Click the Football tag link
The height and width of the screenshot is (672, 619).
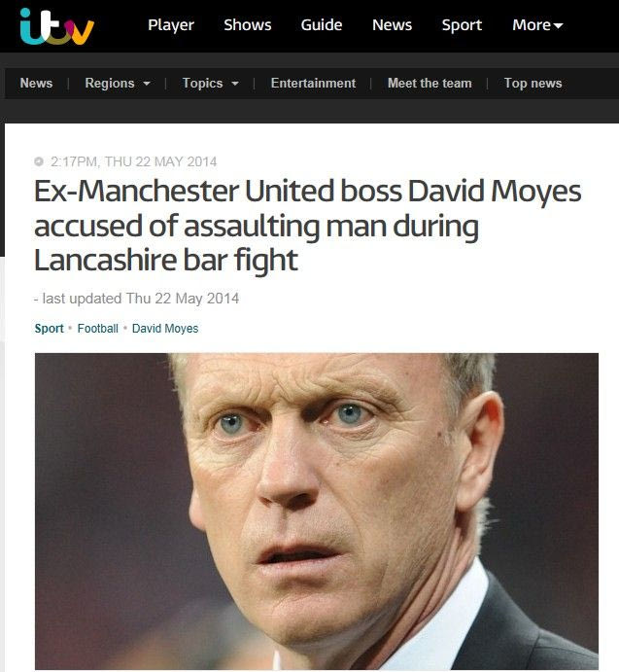pos(98,329)
